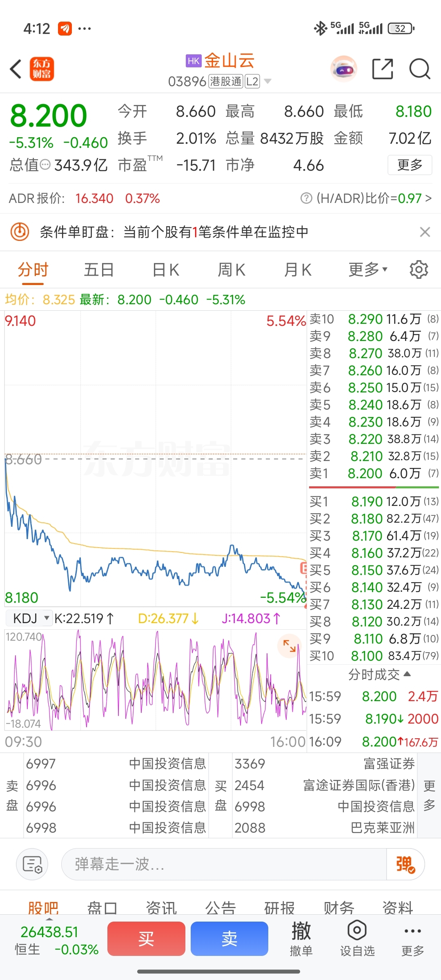The width and height of the screenshot is (441, 980).
Task: Open the 财务 tab
Action: click(x=339, y=908)
